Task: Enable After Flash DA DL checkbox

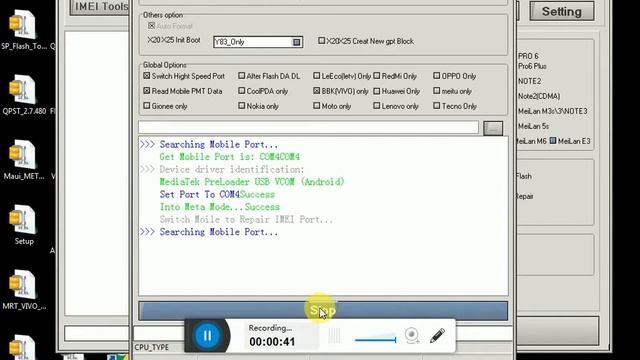Action: tap(242, 76)
